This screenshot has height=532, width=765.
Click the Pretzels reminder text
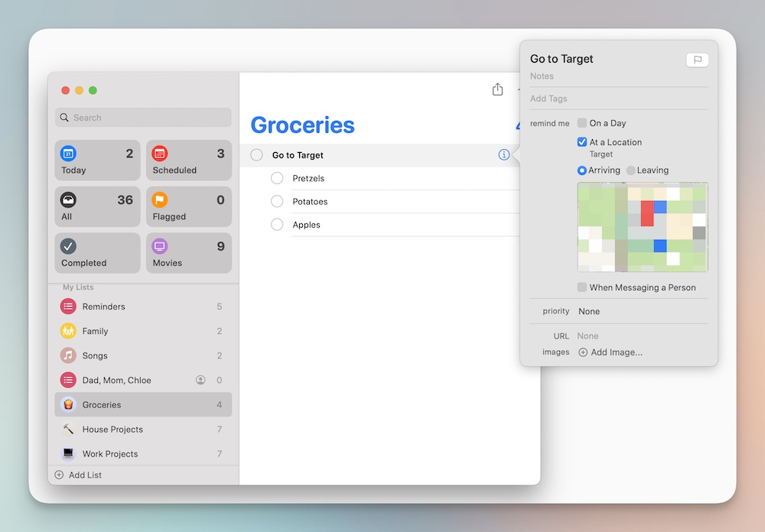click(308, 178)
